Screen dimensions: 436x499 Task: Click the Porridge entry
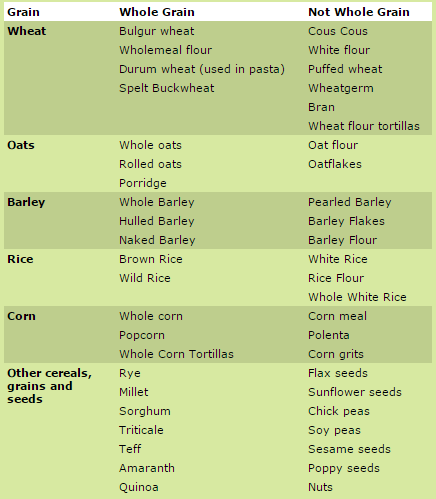click(143, 183)
